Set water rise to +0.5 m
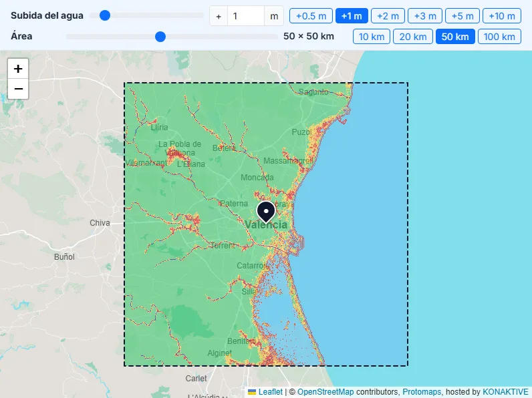 (x=311, y=16)
